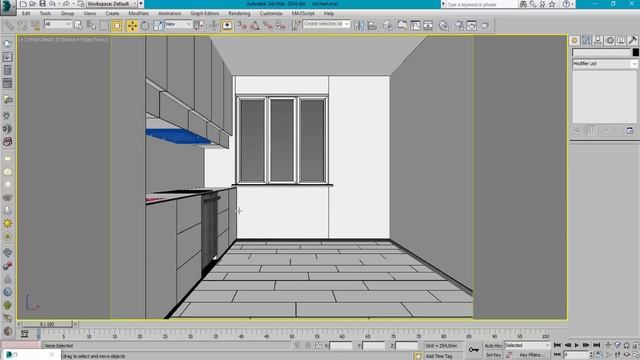
Task: Expand the Modifier List dropdown
Action: coord(604,64)
